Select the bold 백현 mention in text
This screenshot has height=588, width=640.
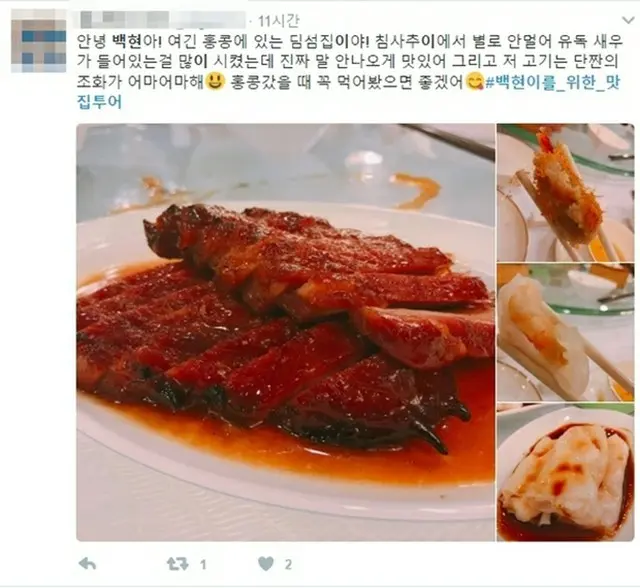[x=126, y=41]
